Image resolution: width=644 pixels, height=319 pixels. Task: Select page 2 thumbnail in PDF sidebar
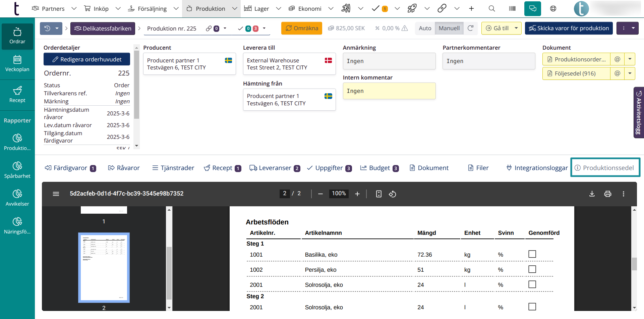(104, 267)
